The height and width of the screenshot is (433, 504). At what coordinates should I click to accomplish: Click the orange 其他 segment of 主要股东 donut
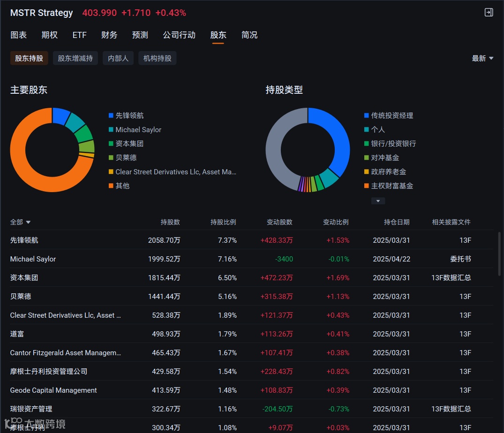tap(23, 167)
